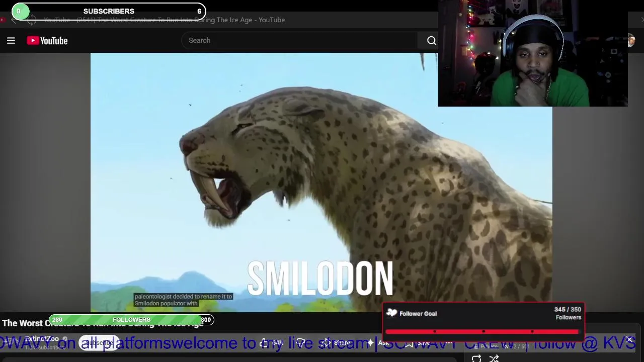Toggle the playlist shuffle icon
This screenshot has width=644, height=362.
click(494, 358)
